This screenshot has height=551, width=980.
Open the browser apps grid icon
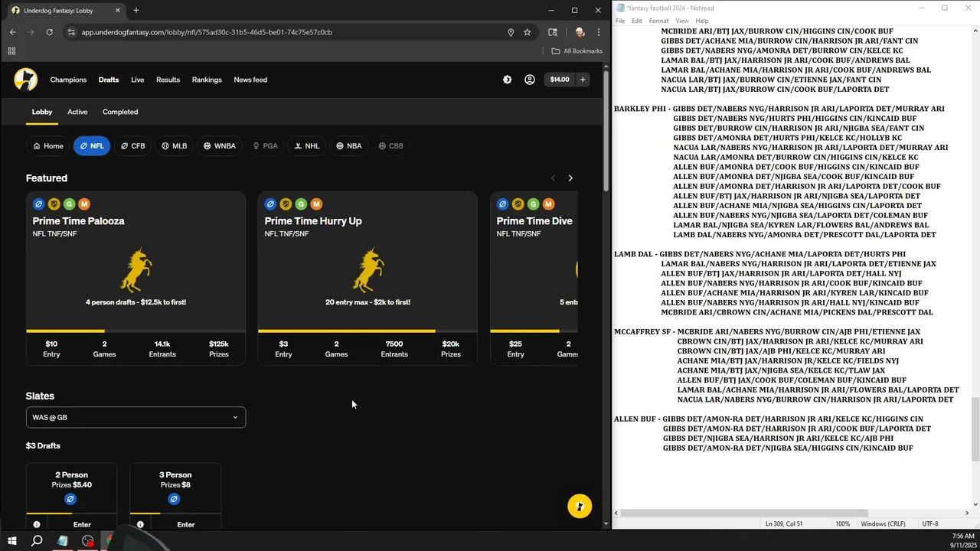pyautogui.click(x=11, y=51)
